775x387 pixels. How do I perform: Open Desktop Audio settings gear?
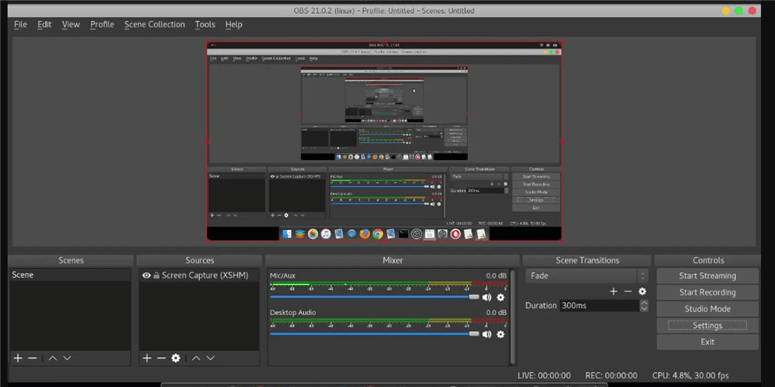click(500, 334)
